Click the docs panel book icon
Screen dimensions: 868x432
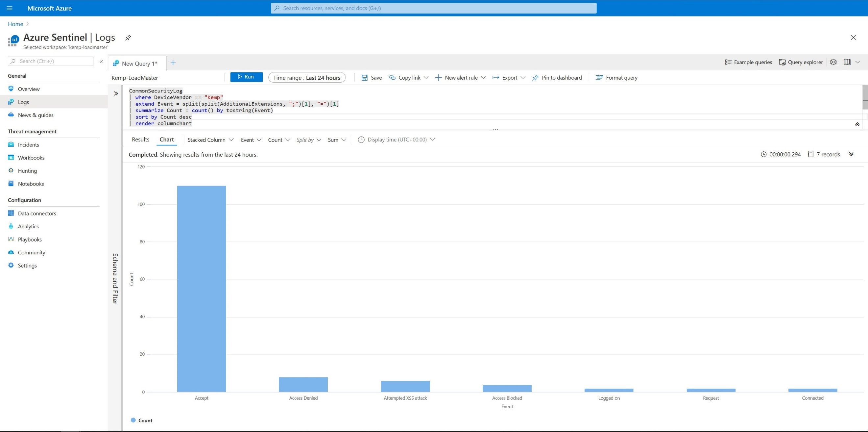coord(847,62)
